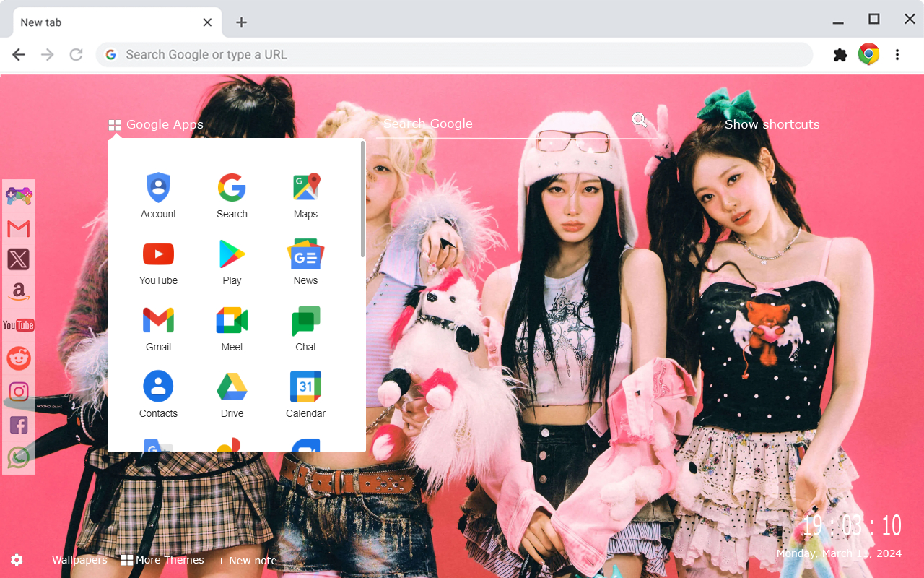Image resolution: width=924 pixels, height=578 pixels.
Task: Open WhatsApp sidebar shortcut
Action: 19,457
